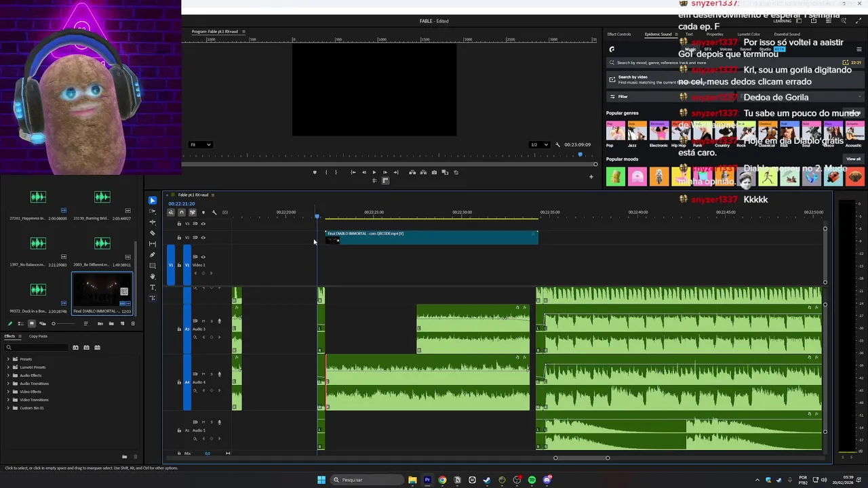Mute the Audio 3 track
The width and height of the screenshot is (868, 488).
[x=203, y=321]
